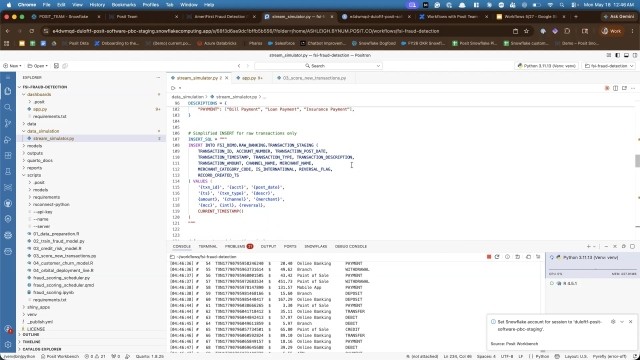Switch to the TERMINAL panel tab
640x360 pixels.
tap(208, 247)
